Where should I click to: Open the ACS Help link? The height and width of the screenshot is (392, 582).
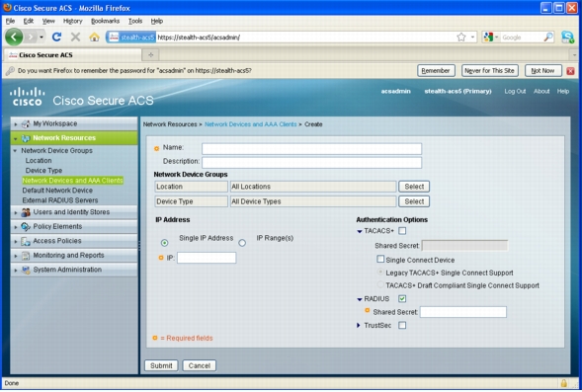coord(562,91)
